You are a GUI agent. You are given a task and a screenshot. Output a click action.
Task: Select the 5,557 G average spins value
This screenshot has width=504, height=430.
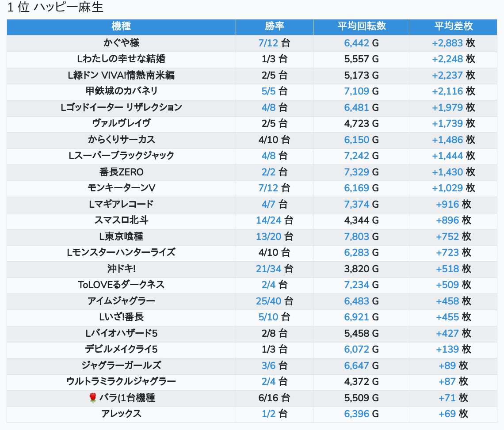[x=362, y=59]
